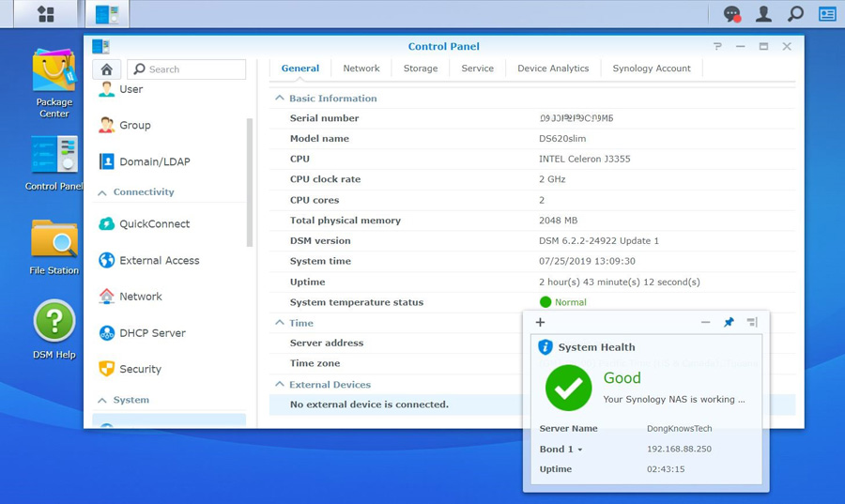The width and height of the screenshot is (845, 504).
Task: Click the Server address row
Action: point(532,343)
